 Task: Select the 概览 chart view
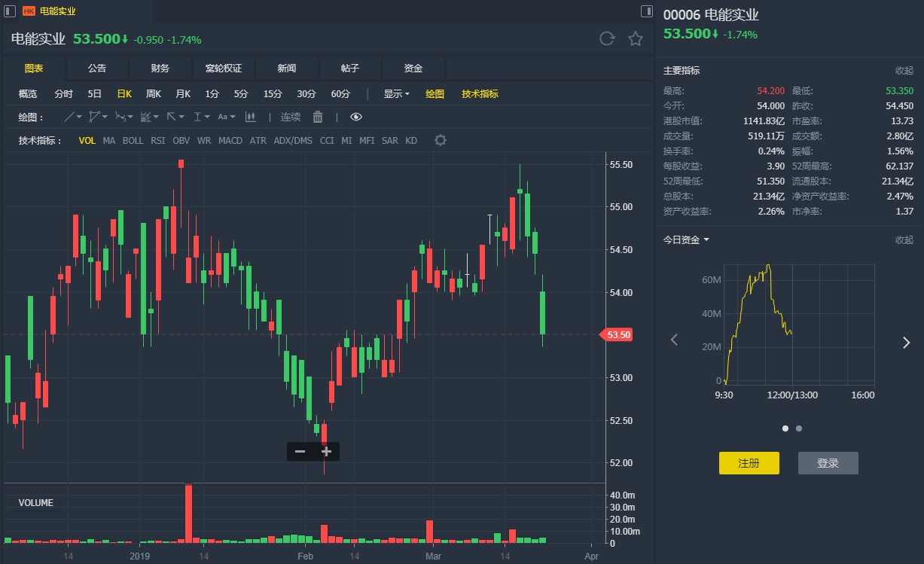pyautogui.click(x=28, y=94)
